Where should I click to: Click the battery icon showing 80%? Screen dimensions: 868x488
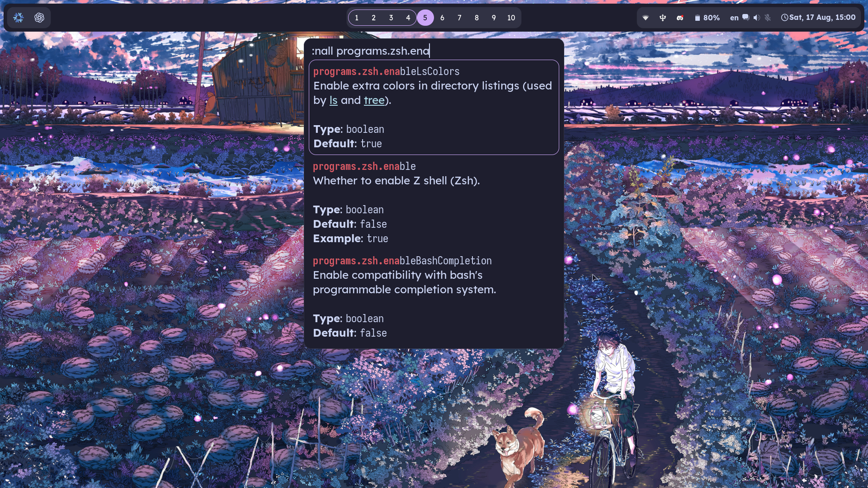698,18
